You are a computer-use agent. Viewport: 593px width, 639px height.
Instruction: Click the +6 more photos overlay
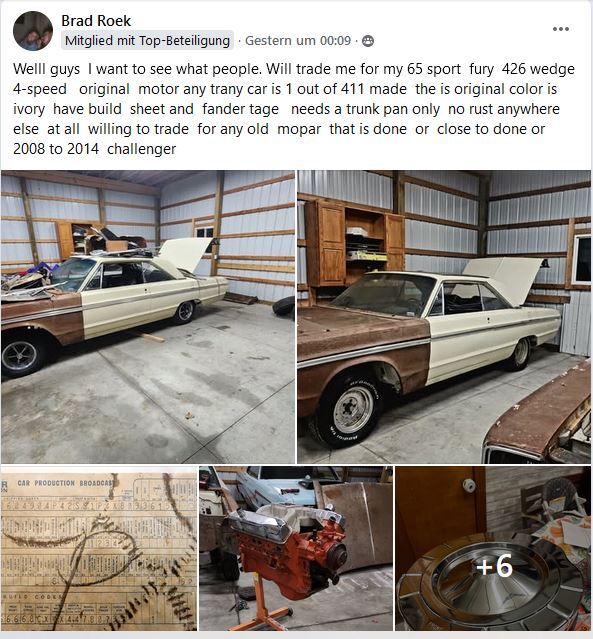click(x=495, y=566)
